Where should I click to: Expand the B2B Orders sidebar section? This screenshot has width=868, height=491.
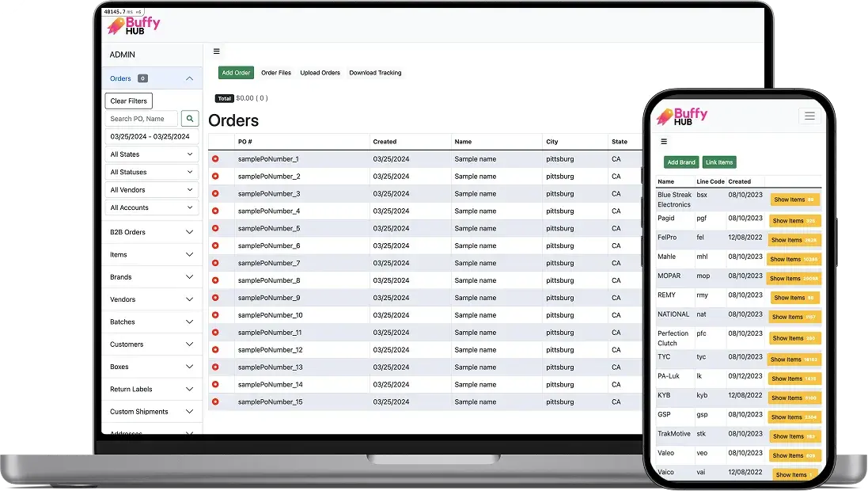pyautogui.click(x=152, y=232)
